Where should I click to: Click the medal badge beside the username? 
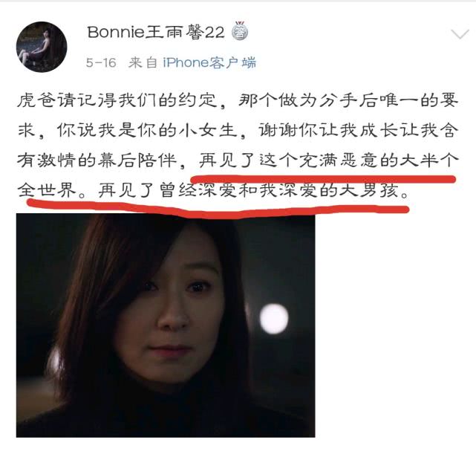pos(240,31)
